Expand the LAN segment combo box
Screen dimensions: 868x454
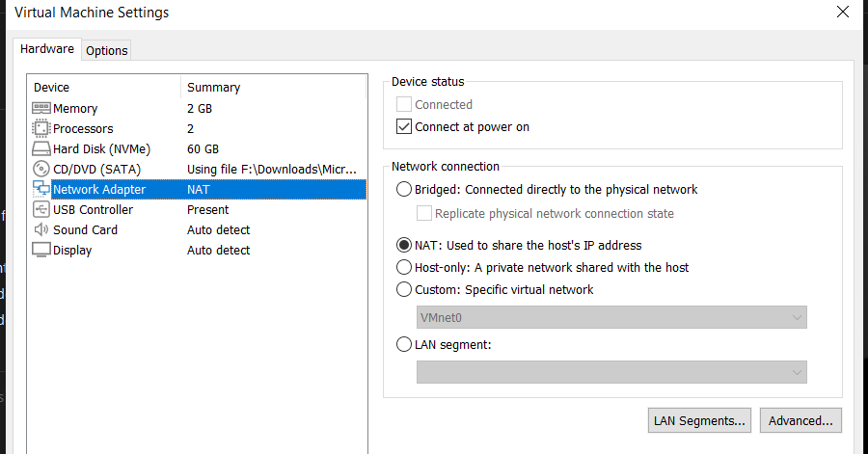[611, 372]
